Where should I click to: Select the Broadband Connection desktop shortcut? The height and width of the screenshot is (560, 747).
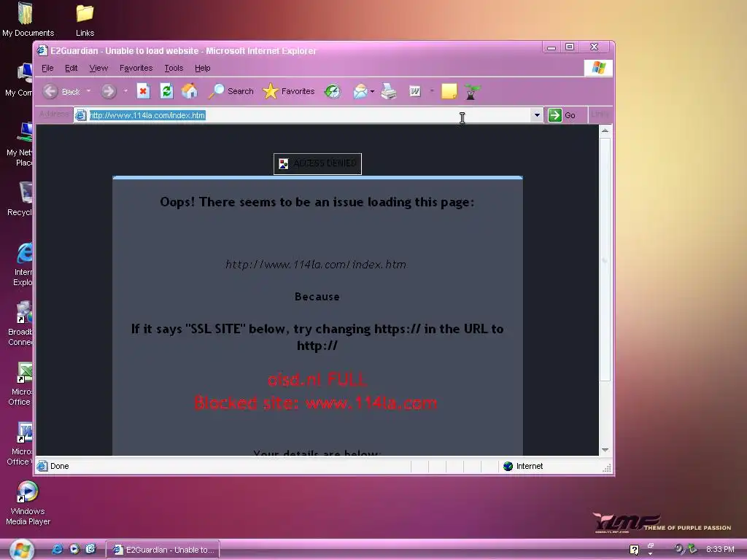point(21,324)
